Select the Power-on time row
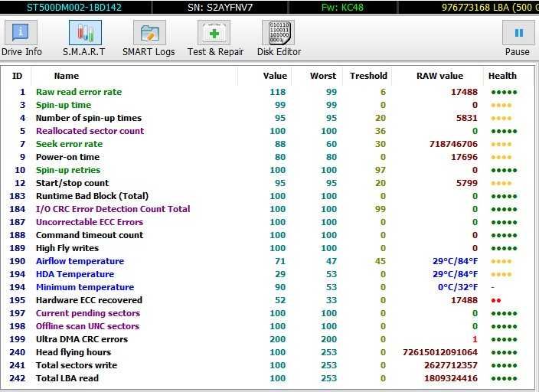 pyautogui.click(x=267, y=157)
